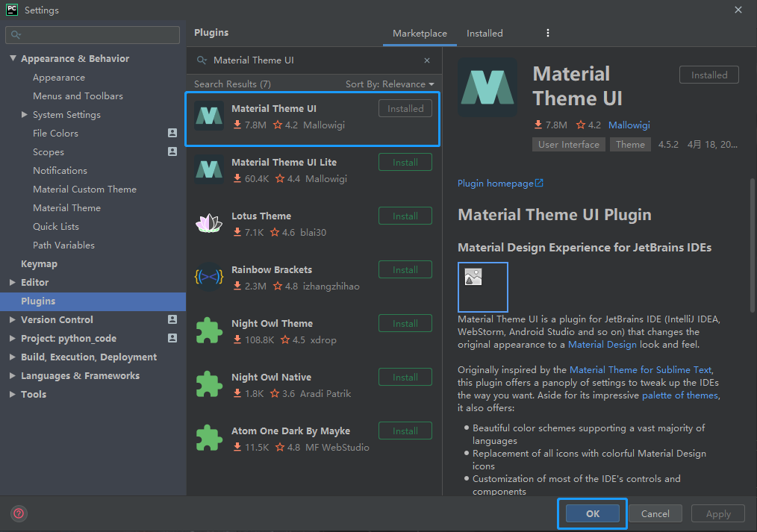The width and height of the screenshot is (757, 532).
Task: Click the Atom One Dark By Mayke icon
Action: click(x=209, y=438)
